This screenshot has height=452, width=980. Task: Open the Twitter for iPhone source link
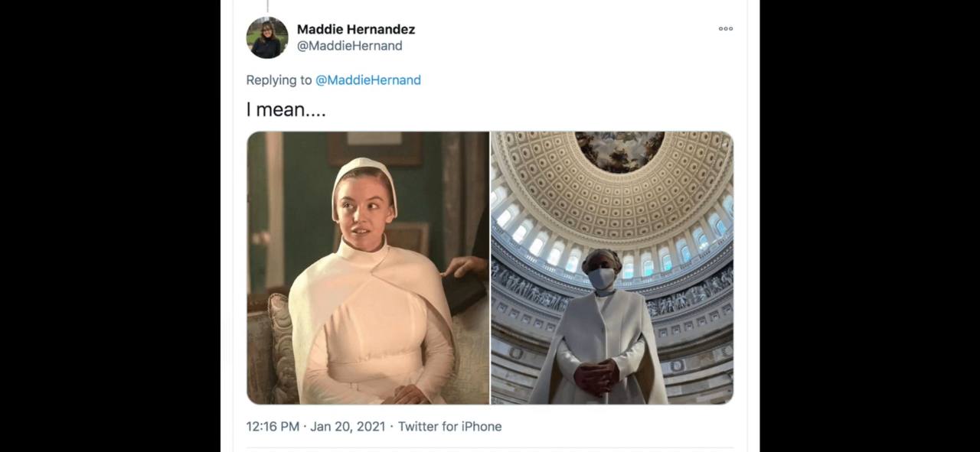coord(449,427)
